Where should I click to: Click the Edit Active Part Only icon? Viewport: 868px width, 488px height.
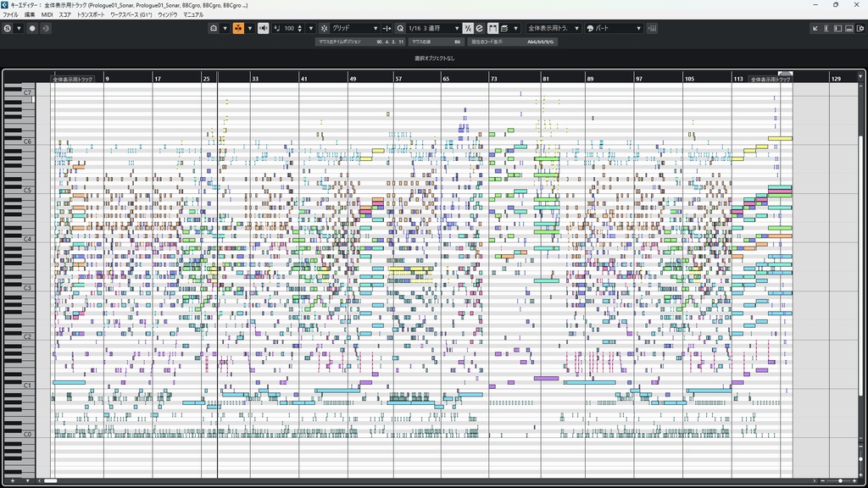(504, 28)
